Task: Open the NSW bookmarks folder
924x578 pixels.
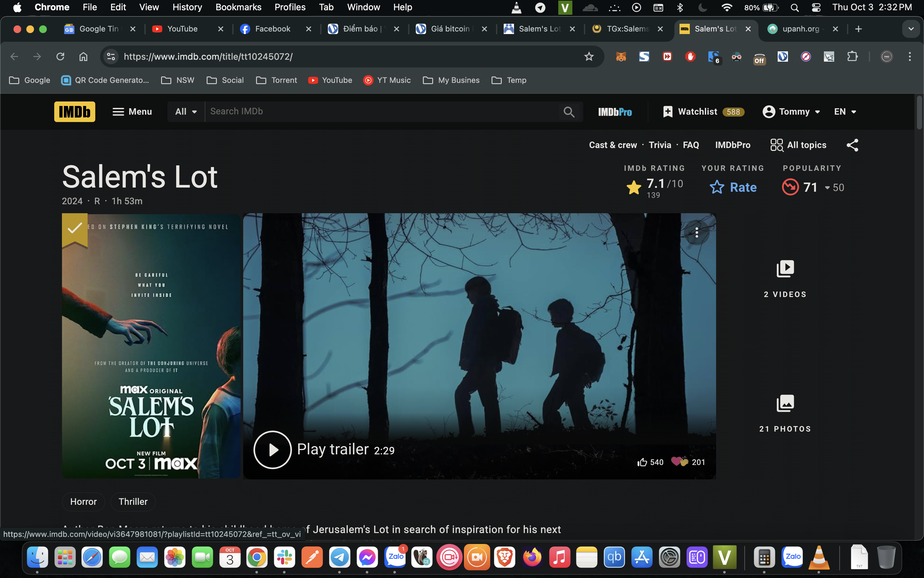Action: [178, 80]
